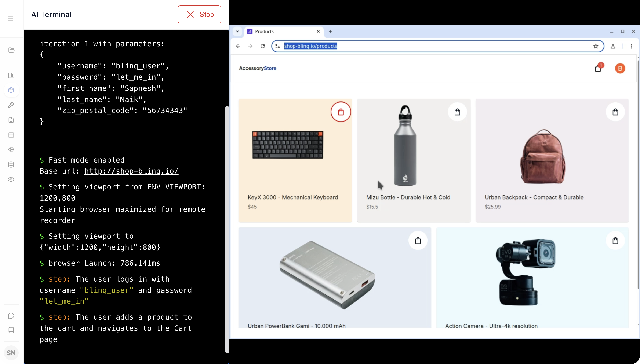Click the shopping cart icon with badge
The width and height of the screenshot is (640, 364).
(x=598, y=68)
